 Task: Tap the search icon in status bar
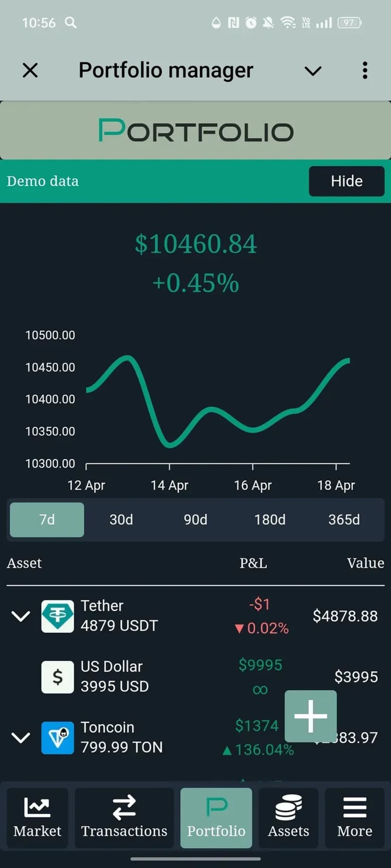71,23
